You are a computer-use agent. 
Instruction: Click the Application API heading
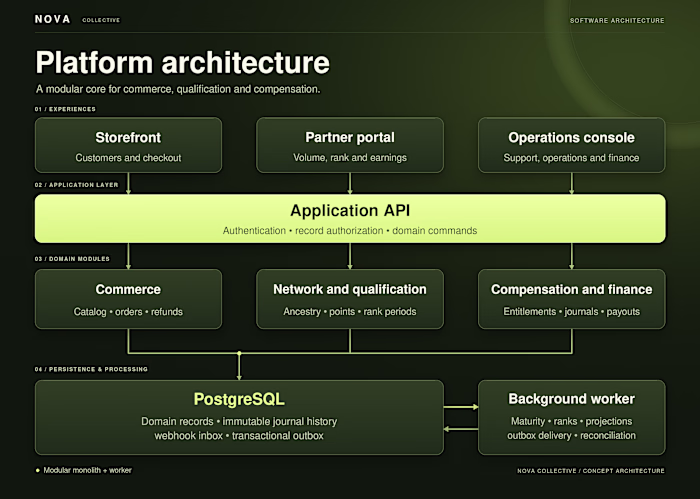point(350,210)
